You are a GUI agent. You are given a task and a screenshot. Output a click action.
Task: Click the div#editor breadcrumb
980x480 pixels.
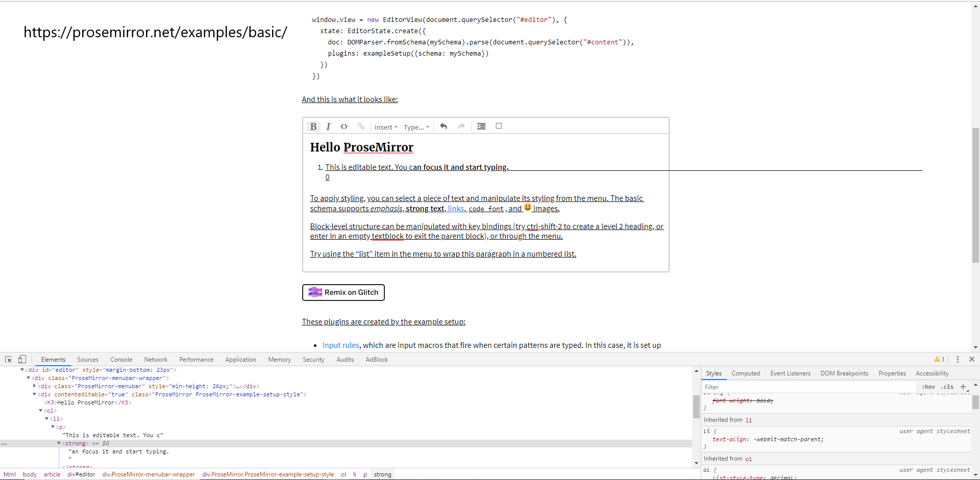pyautogui.click(x=81, y=474)
